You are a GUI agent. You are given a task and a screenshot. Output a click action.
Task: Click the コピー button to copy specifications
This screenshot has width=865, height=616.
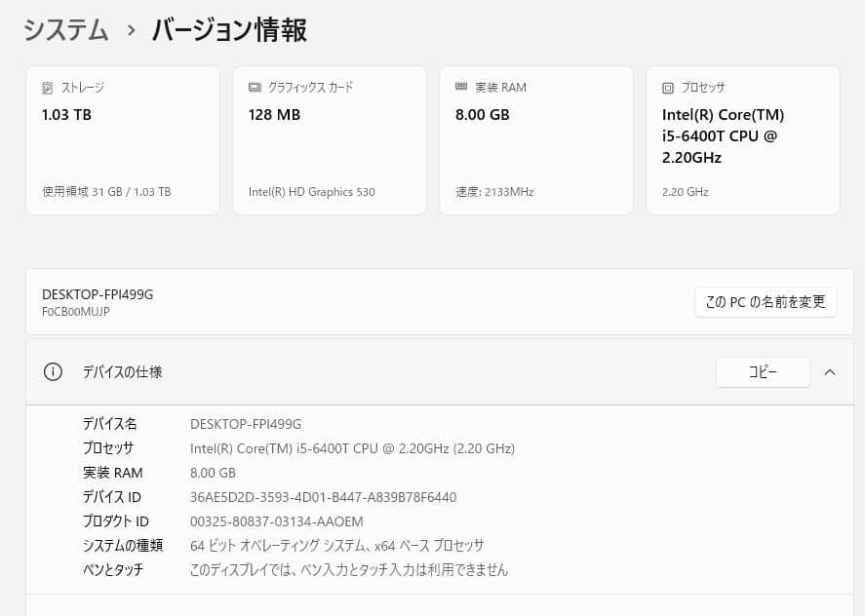[763, 371]
